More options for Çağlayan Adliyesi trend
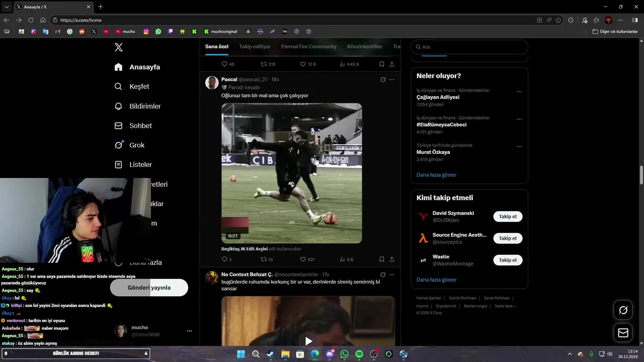The image size is (644, 362). point(519,92)
